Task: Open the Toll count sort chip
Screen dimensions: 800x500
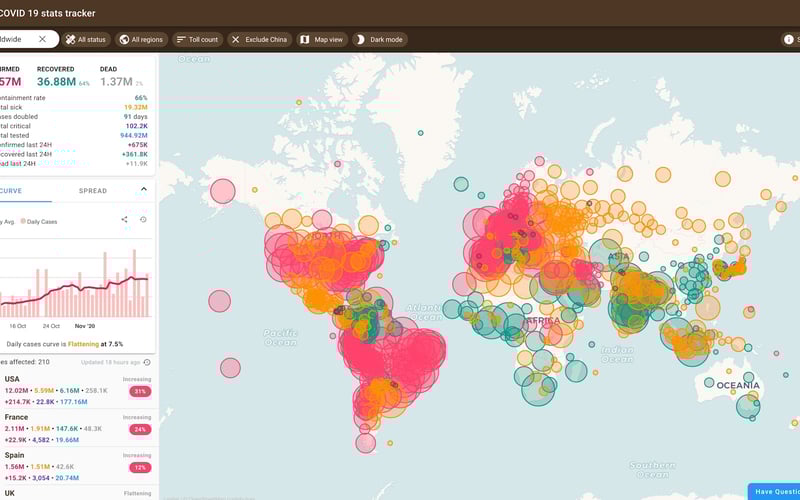Action: 197,39
